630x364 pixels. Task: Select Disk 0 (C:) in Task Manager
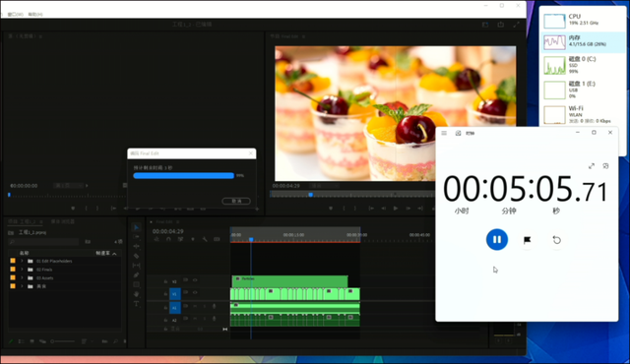point(583,65)
